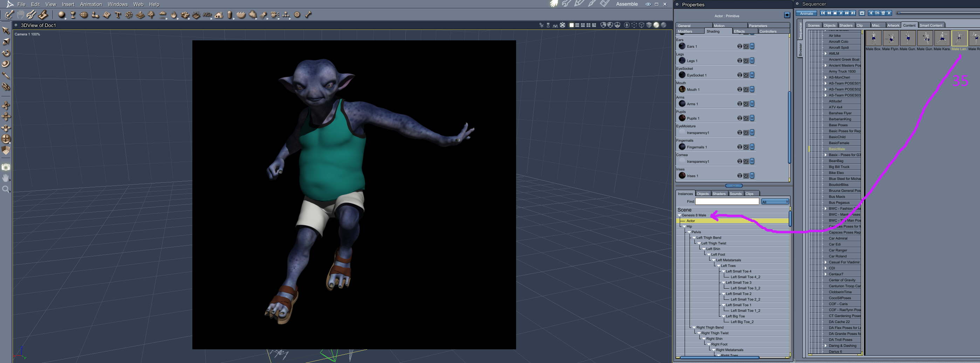Collapse the Genesis 8 Male tree node
980x363 pixels.
click(x=679, y=215)
